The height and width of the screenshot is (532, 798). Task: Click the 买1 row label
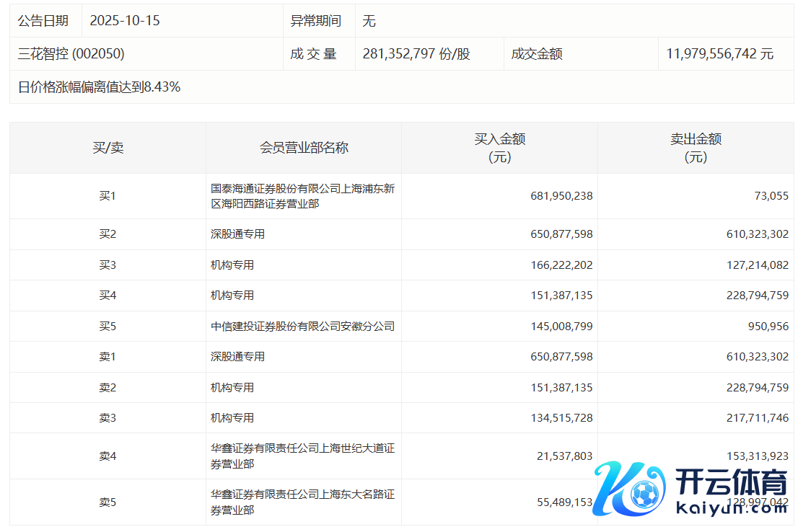coord(108,196)
